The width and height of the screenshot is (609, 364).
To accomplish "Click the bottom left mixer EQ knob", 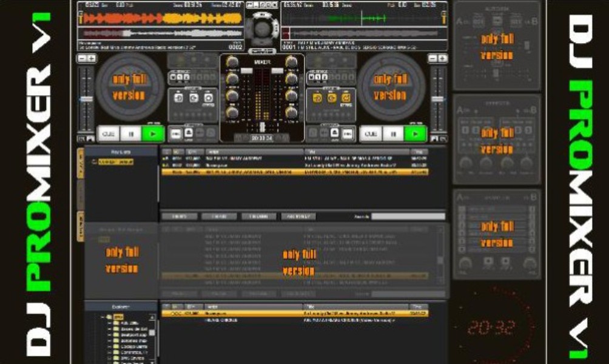I will [x=232, y=113].
